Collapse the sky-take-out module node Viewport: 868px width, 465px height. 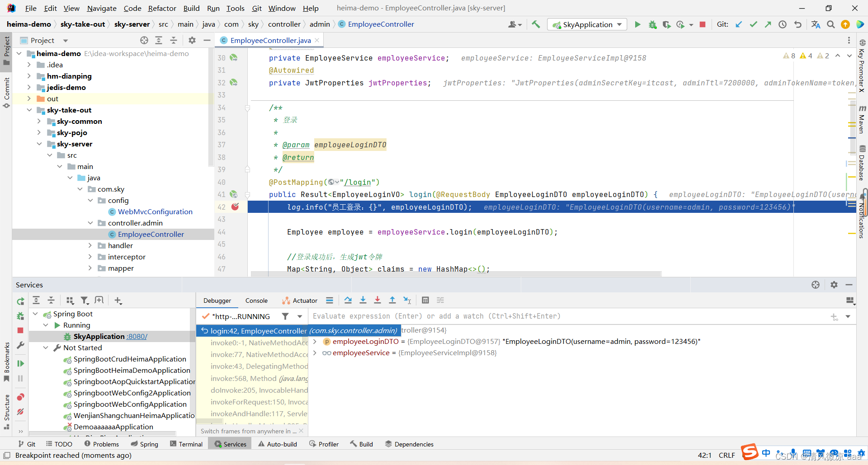click(x=29, y=110)
